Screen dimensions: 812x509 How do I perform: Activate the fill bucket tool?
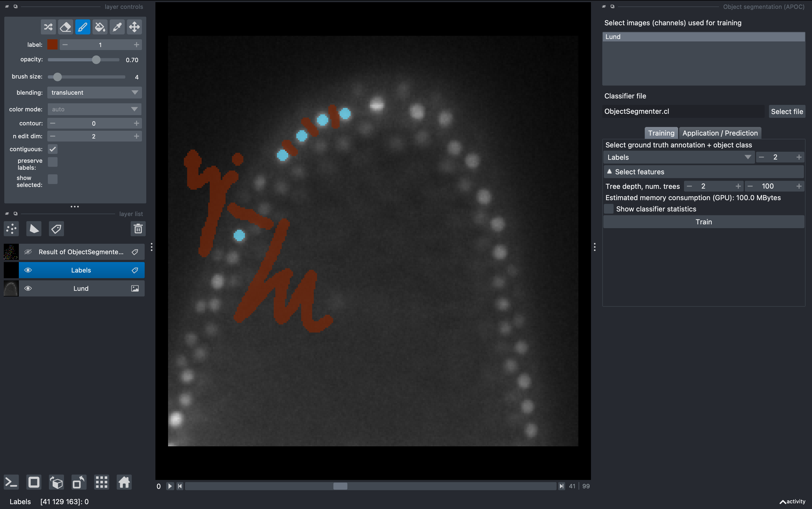tap(100, 27)
